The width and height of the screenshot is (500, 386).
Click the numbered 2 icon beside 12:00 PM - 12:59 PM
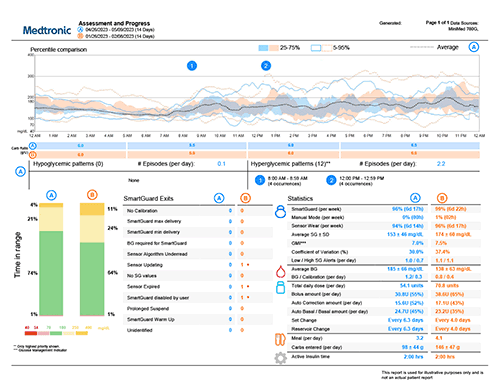[331, 180]
